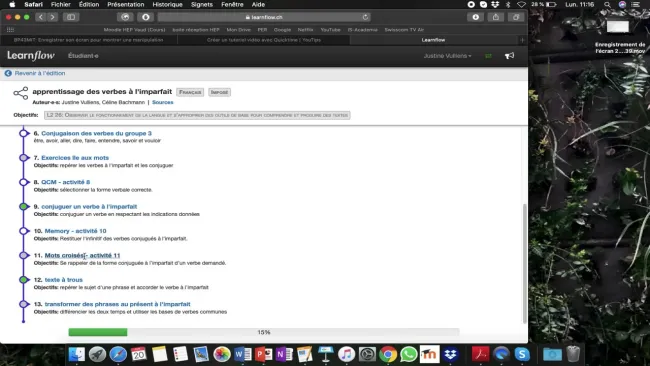This screenshot has height=366, width=650.
Task: Open OneNote from the Dock
Action: point(284,354)
